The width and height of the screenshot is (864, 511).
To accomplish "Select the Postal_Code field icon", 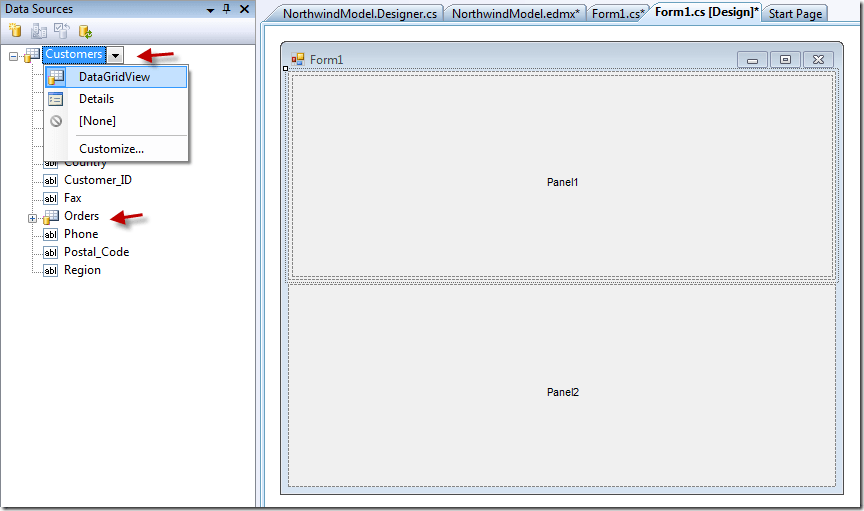I will (51, 252).
